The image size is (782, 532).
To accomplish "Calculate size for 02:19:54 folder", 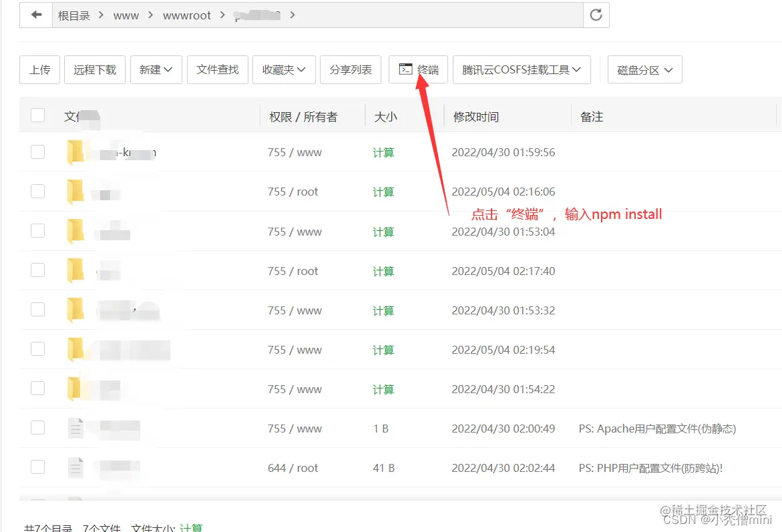I will click(x=383, y=350).
